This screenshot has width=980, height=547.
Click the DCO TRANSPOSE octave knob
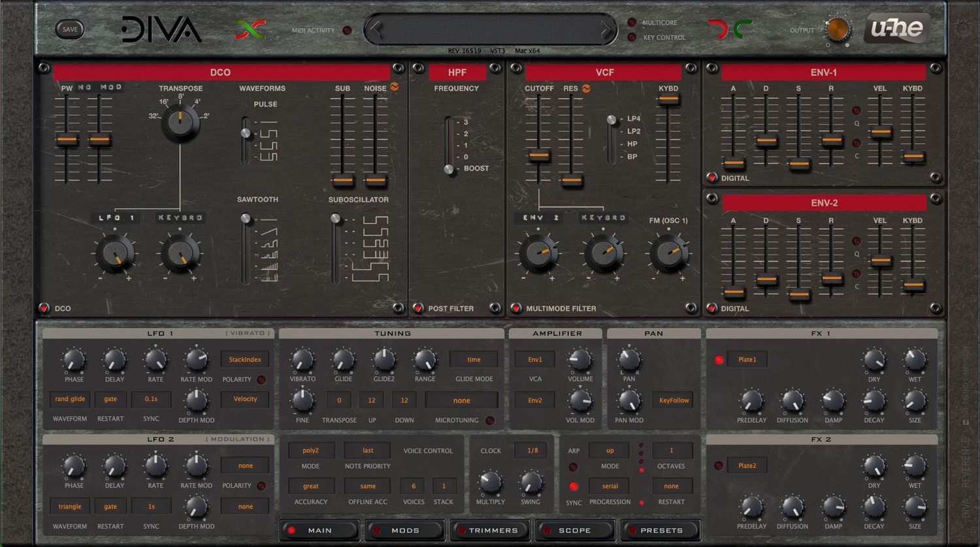pyautogui.click(x=180, y=122)
